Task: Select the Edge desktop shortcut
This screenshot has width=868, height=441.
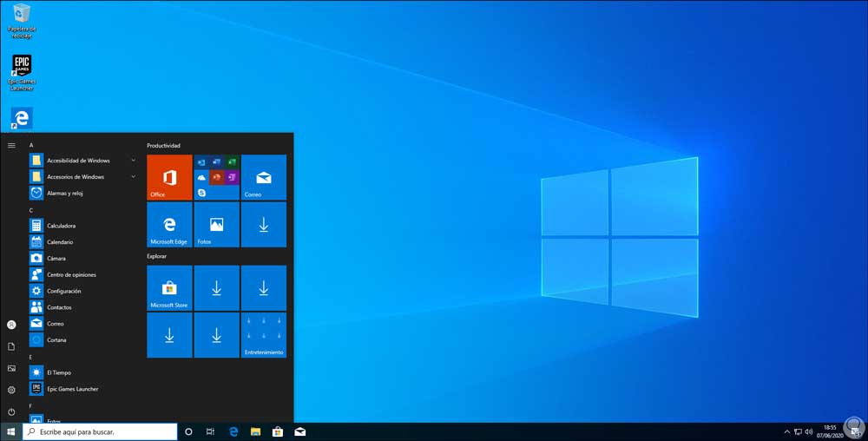Action: pyautogui.click(x=22, y=118)
